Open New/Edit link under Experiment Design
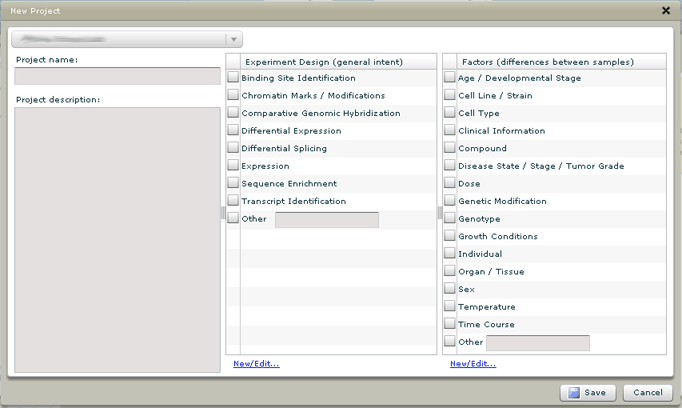 tap(257, 364)
